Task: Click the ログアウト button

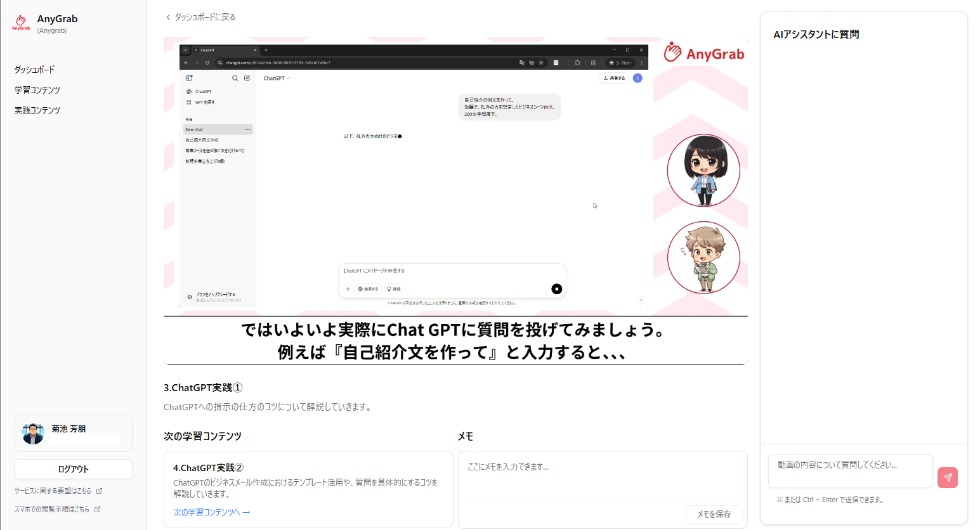Action: 74,469
